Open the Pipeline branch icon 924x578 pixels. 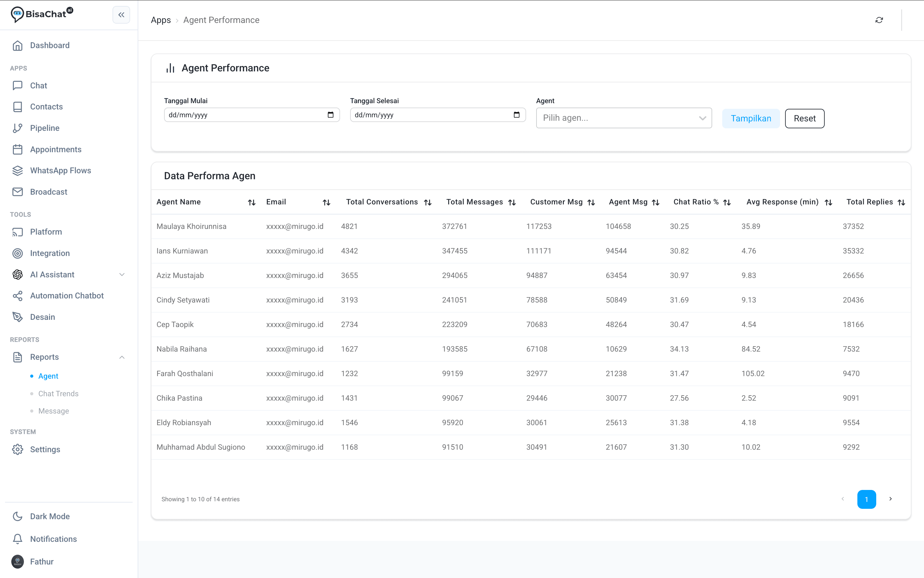pos(18,128)
